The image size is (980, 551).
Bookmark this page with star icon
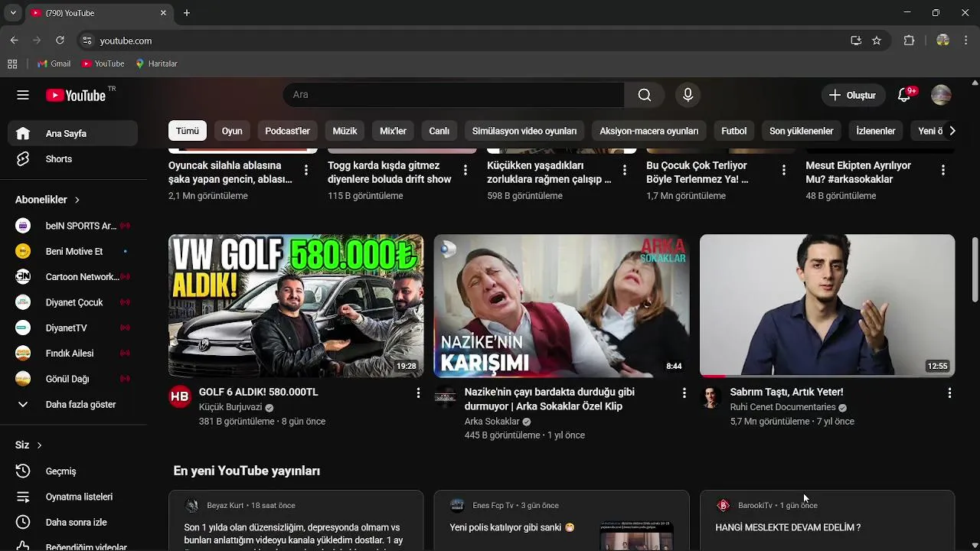[x=877, y=41]
